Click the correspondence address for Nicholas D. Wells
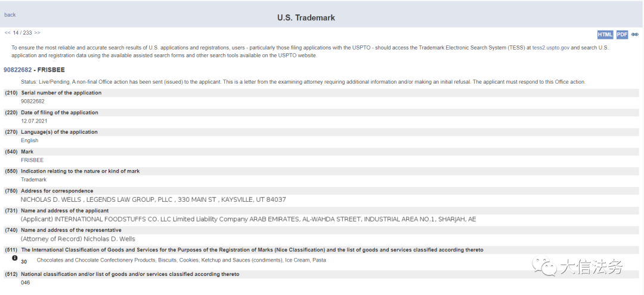The height and width of the screenshot is (295, 644). (x=153, y=199)
